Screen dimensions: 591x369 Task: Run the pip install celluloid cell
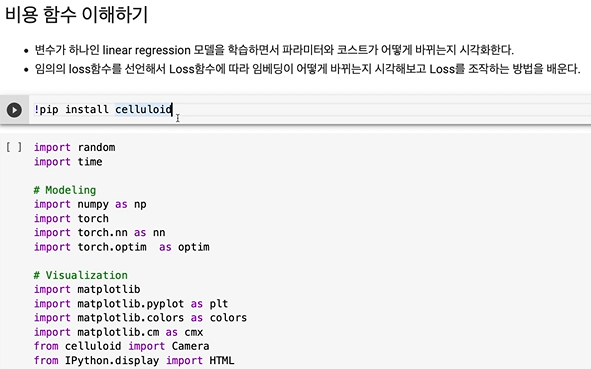(14, 110)
